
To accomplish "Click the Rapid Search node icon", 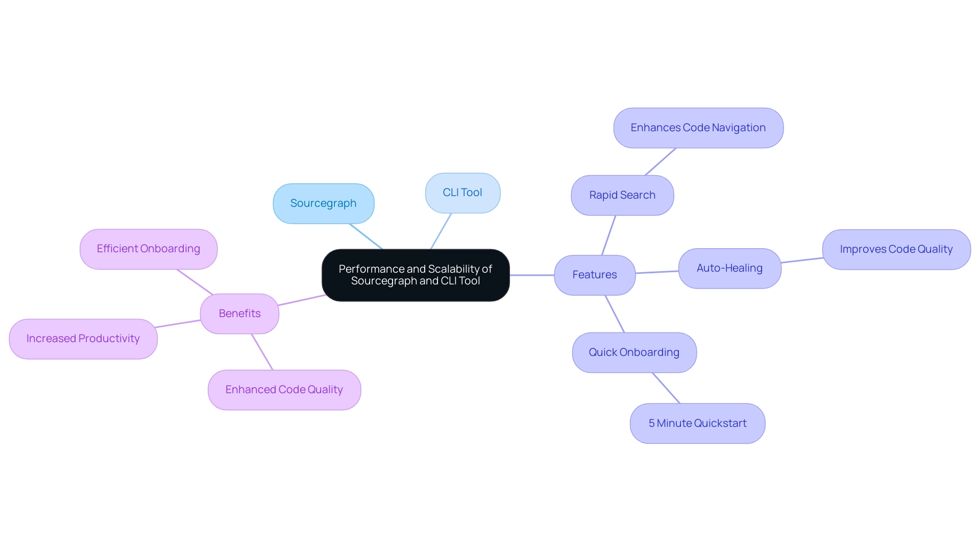I will (x=619, y=196).
